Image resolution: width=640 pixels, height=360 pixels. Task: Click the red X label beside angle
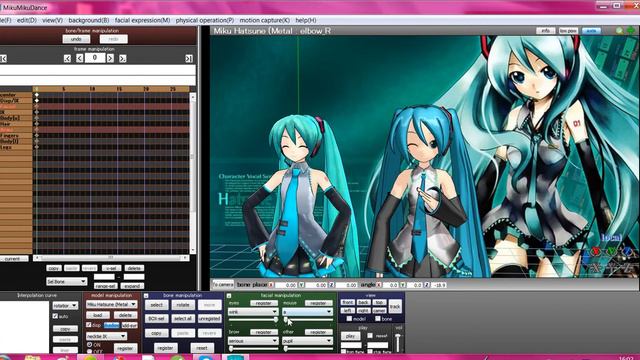[x=379, y=285]
